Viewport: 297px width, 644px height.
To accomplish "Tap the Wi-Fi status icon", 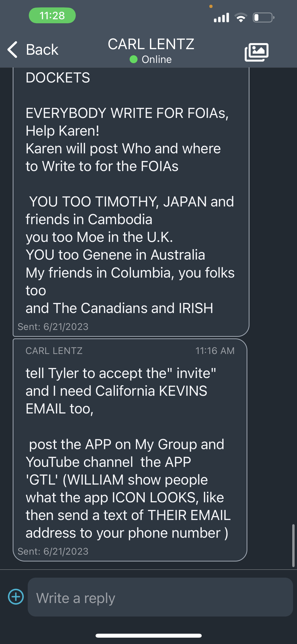I will (241, 18).
